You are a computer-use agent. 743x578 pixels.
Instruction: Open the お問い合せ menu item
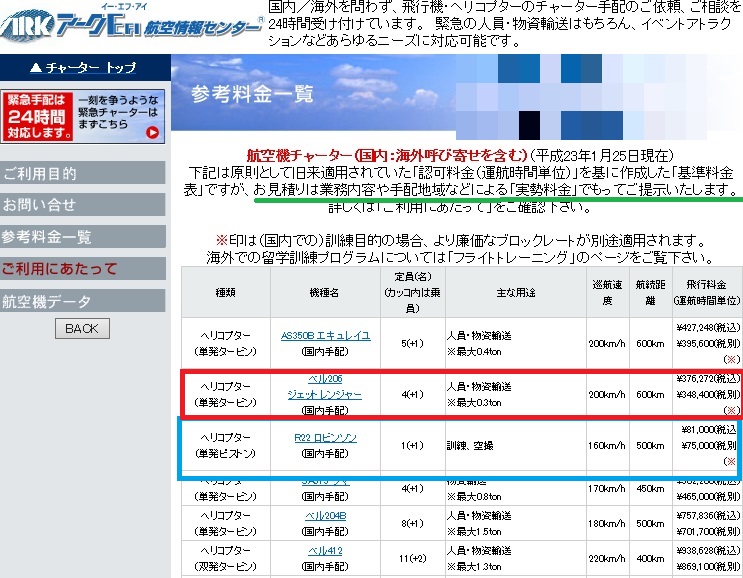(x=83, y=205)
